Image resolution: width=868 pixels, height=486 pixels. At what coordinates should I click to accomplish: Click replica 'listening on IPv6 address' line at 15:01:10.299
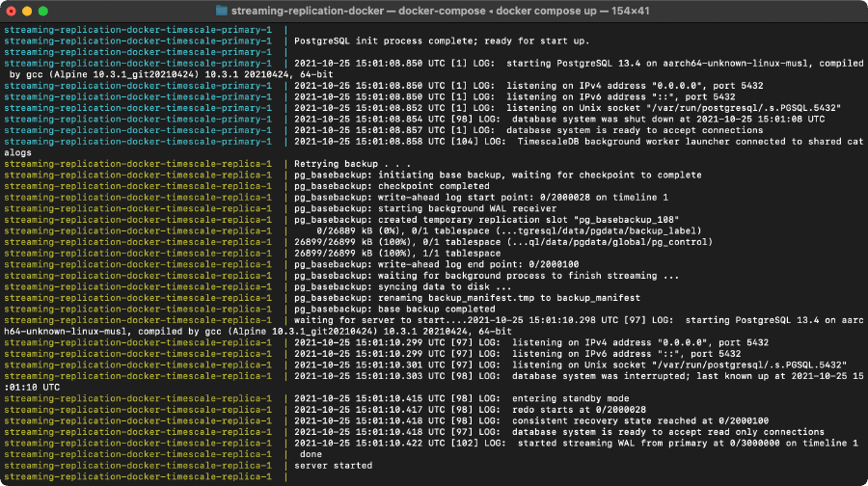pos(517,354)
